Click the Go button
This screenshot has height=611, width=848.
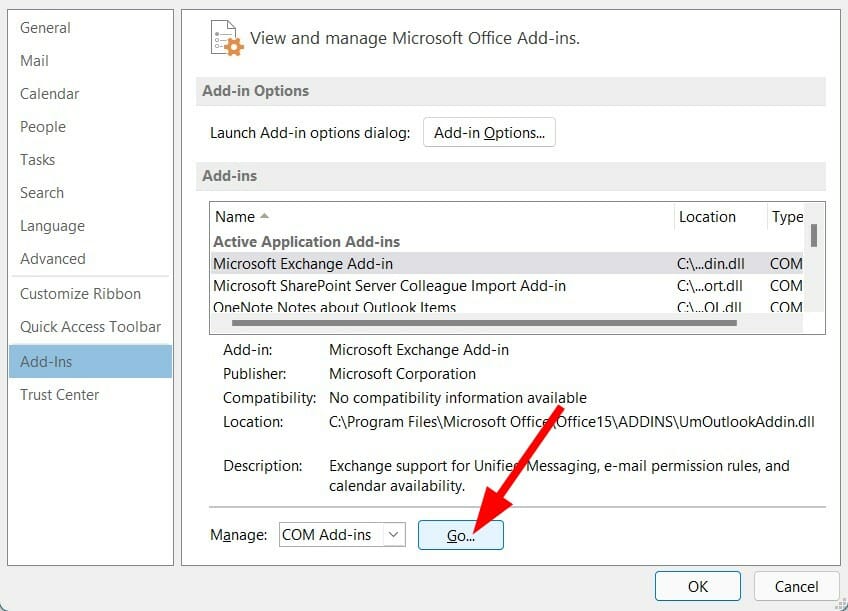(x=460, y=535)
